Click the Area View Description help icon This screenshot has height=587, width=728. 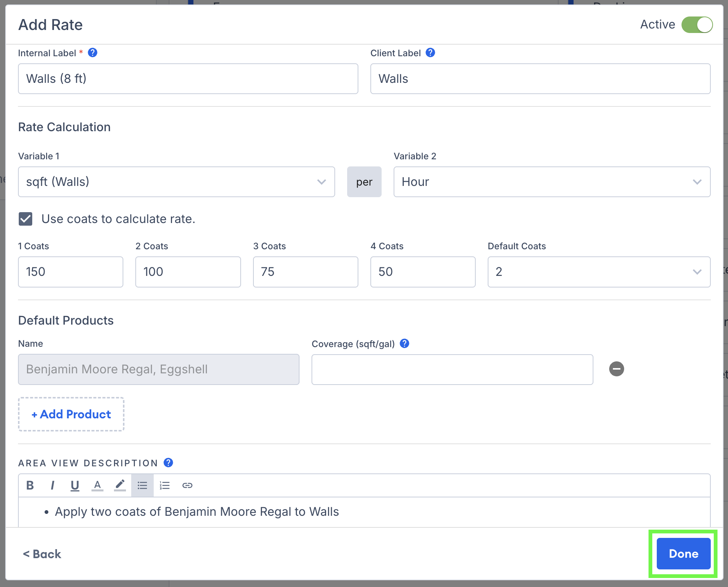click(x=168, y=463)
